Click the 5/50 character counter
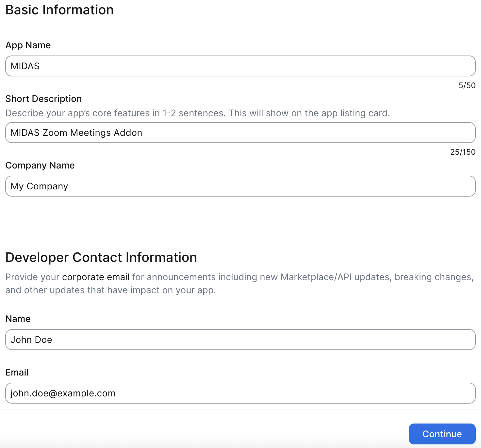Screen dimensions: 481x448 [467, 86]
